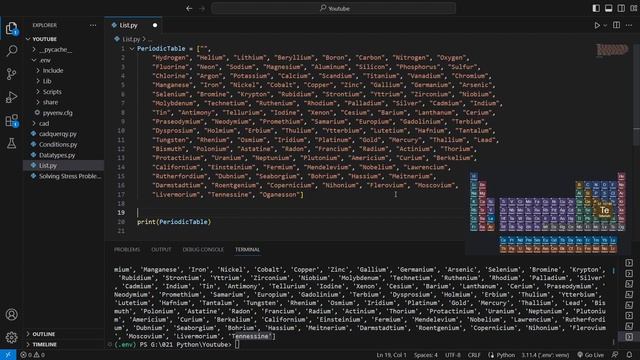Open Explorer Views and More Actions ellipsis
The width and height of the screenshot is (640, 360).
[93, 25]
